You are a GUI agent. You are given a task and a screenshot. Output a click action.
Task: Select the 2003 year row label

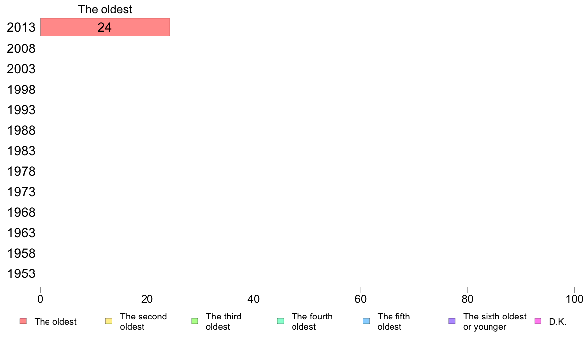coord(21,69)
